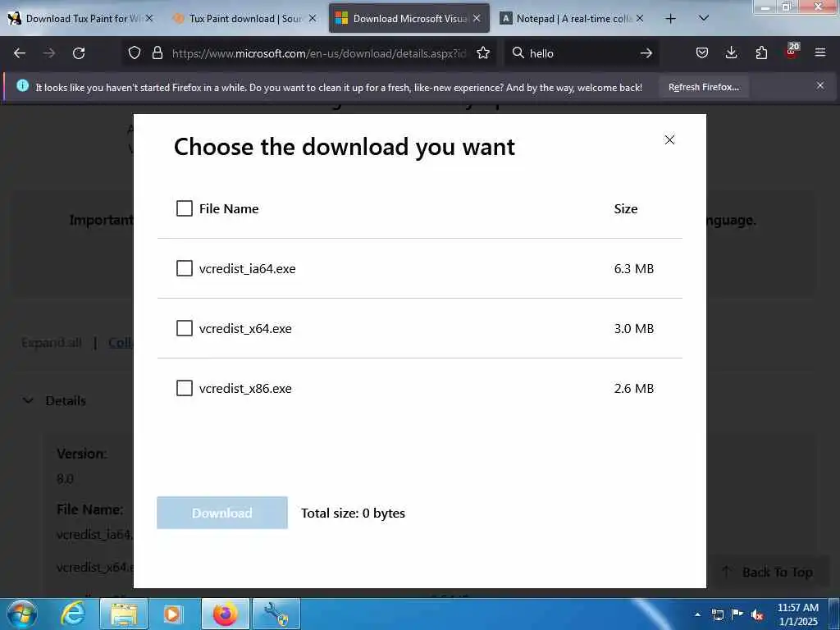Check the select-all File Name checkbox
Screen dimensions: 840x630
185,208
